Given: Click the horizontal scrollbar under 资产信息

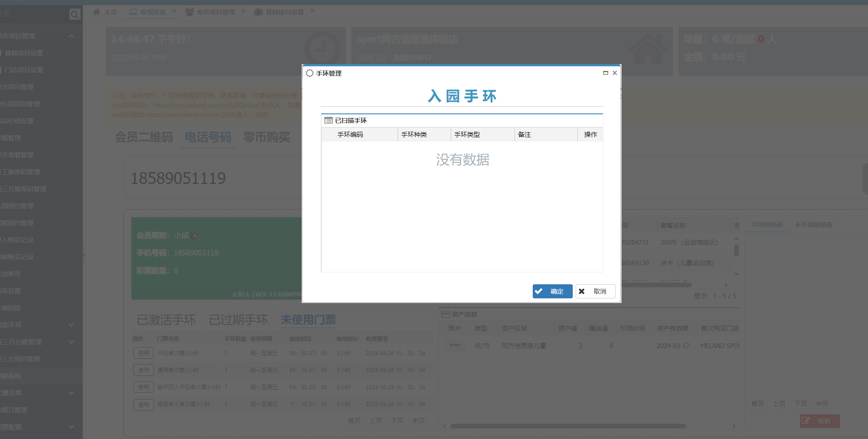Looking at the screenshot, I should [568, 426].
